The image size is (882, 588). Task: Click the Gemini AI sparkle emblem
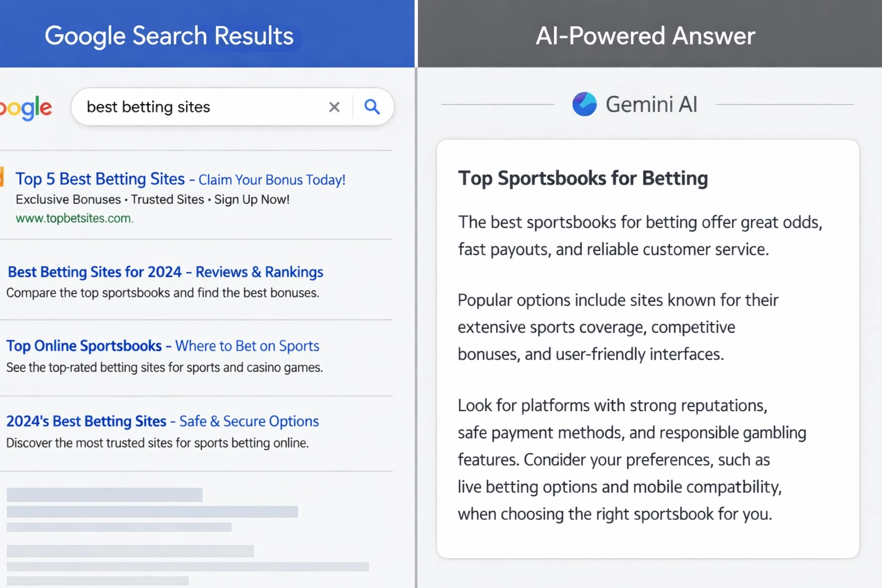(584, 104)
